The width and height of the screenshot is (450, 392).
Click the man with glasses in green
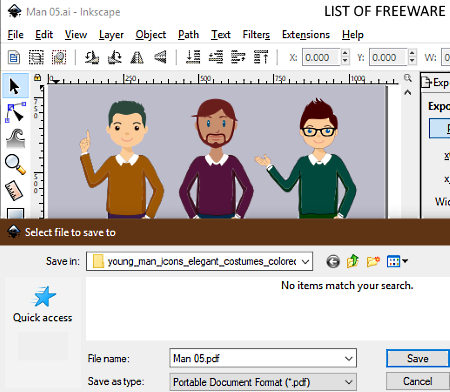[307, 159]
